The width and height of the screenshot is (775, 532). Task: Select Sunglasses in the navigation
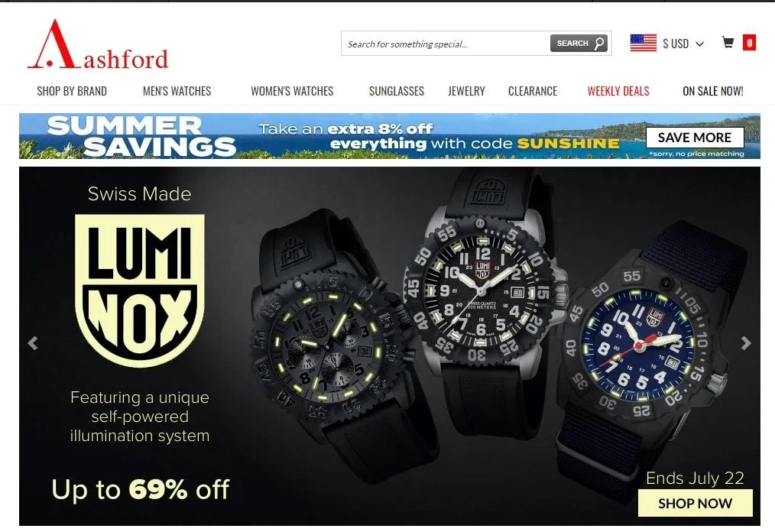click(x=397, y=91)
